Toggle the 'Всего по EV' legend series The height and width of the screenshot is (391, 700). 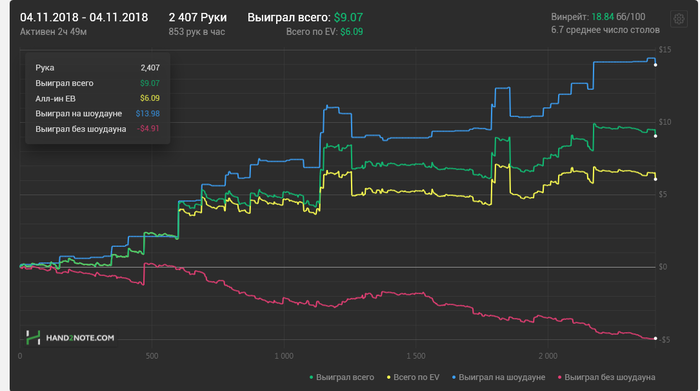click(413, 377)
